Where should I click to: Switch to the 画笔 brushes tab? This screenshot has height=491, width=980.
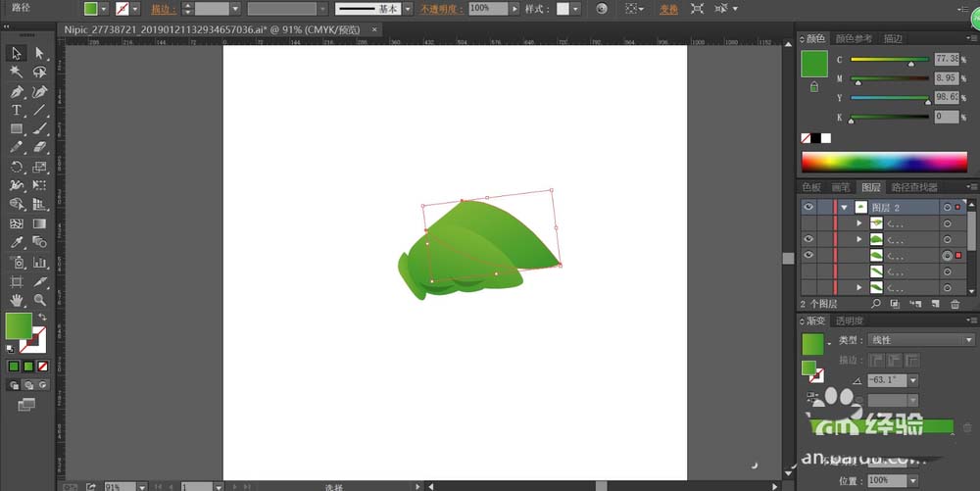pyautogui.click(x=841, y=187)
